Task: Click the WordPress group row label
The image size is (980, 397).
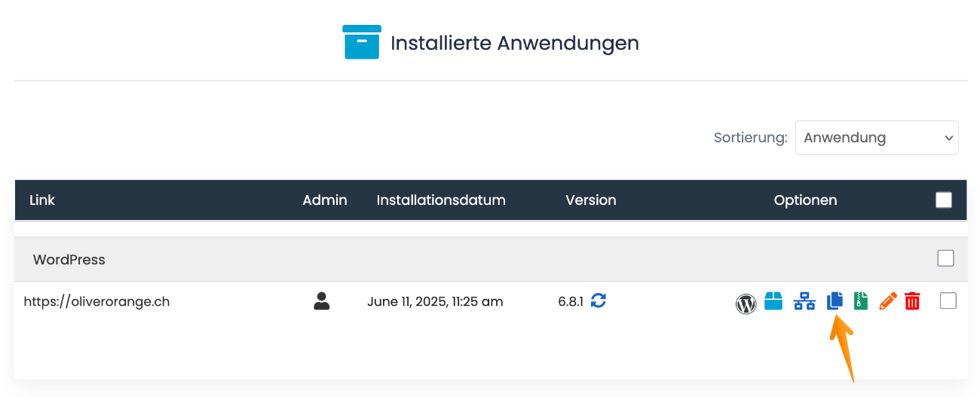Action: click(69, 259)
